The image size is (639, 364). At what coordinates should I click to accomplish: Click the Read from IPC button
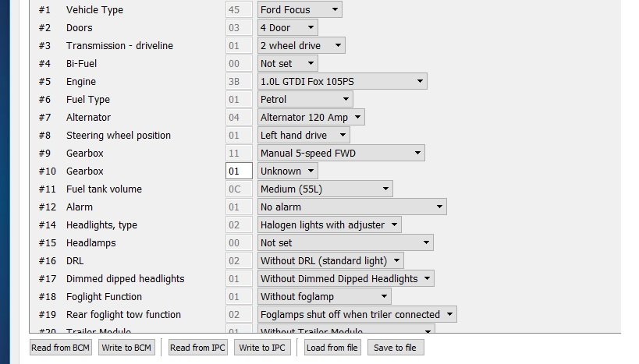pos(198,348)
